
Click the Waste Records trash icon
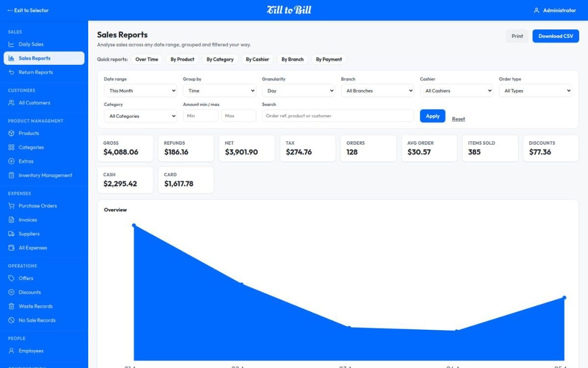(x=11, y=306)
